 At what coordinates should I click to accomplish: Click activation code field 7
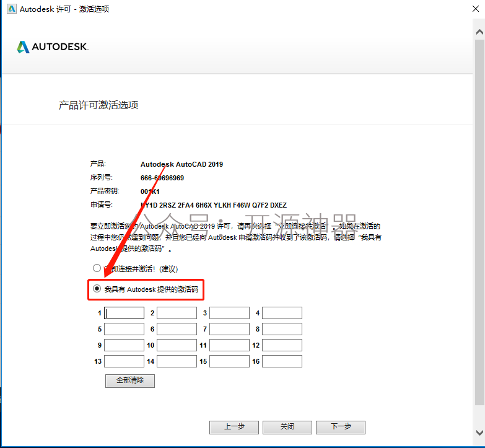click(229, 329)
